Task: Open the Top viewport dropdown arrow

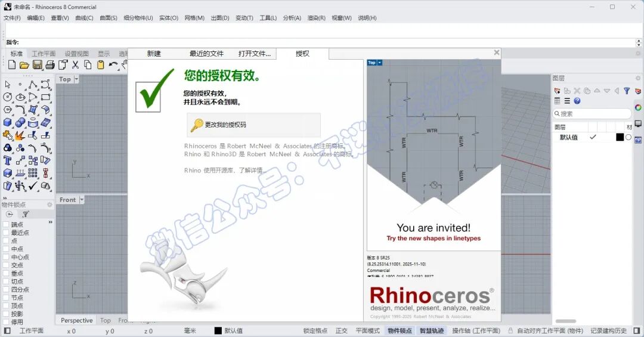Action: point(76,79)
